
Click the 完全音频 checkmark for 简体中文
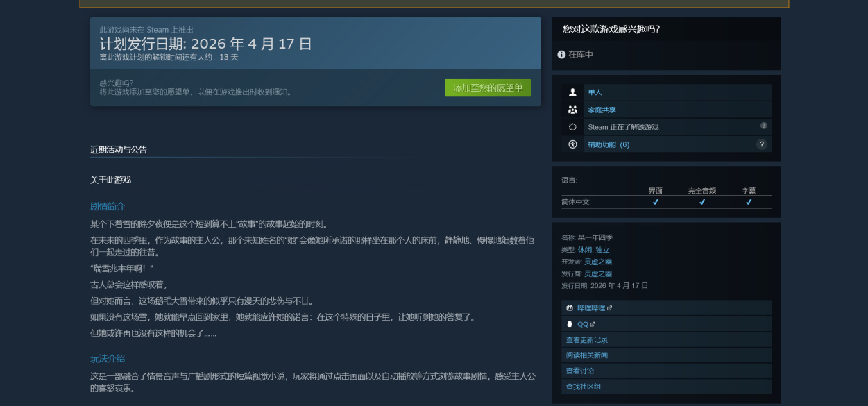701,202
